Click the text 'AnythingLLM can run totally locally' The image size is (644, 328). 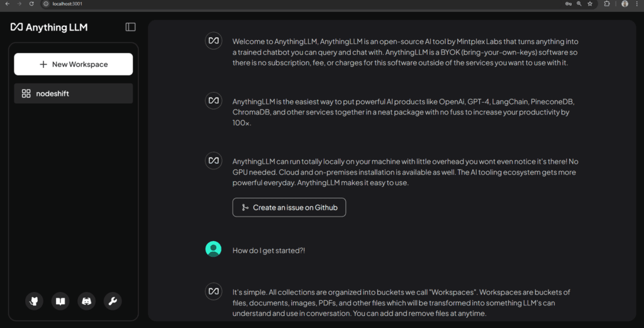[406, 172]
